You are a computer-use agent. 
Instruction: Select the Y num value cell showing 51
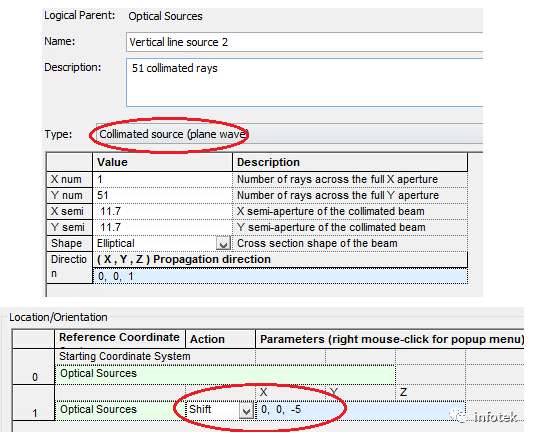click(162, 195)
